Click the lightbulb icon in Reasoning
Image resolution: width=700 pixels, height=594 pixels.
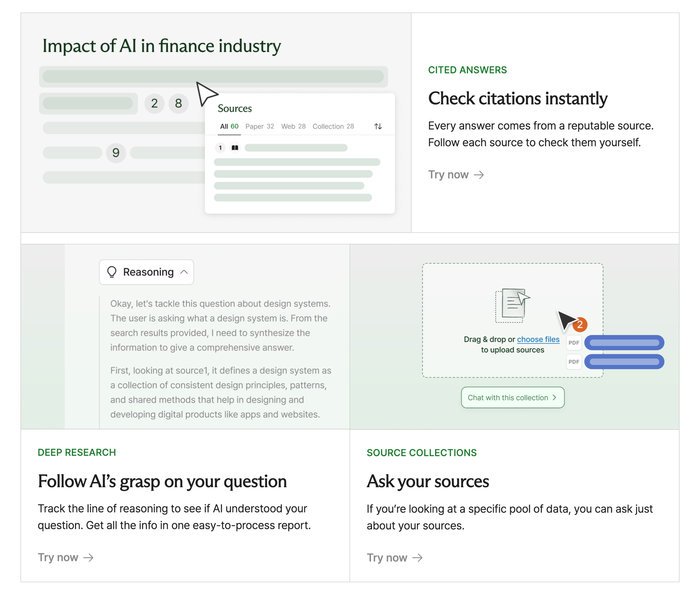[x=112, y=272]
